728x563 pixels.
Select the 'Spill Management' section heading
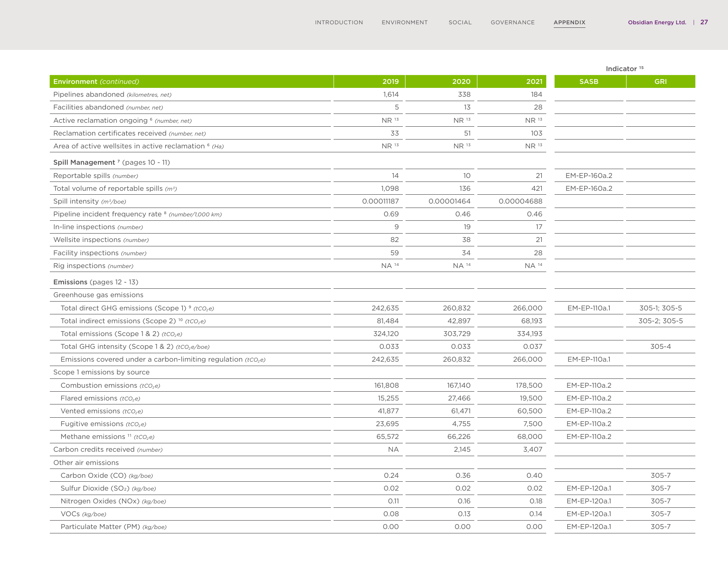[112, 162]
